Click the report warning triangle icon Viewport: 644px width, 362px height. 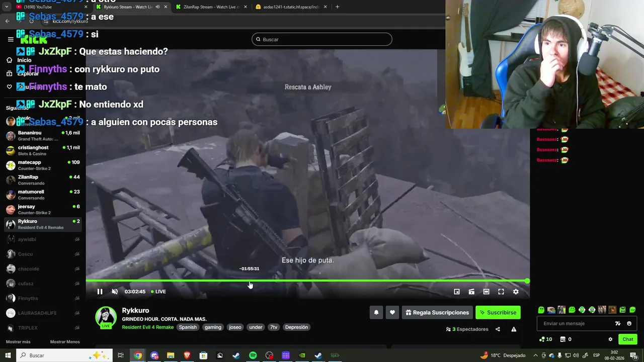514,329
